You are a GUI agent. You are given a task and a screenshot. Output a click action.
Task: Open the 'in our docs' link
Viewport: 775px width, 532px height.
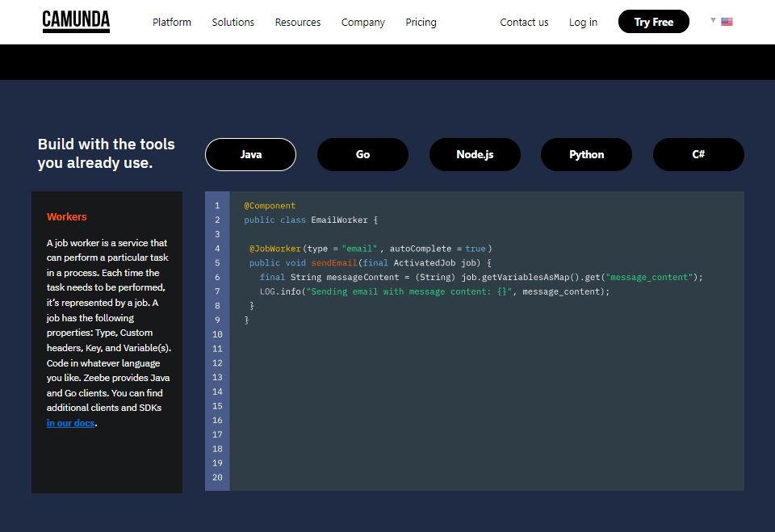click(71, 423)
